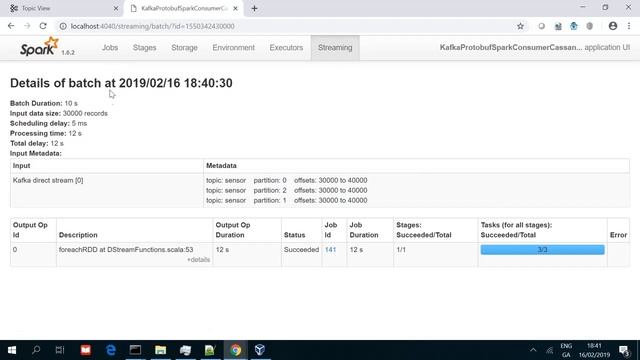Open a new browser tab
The image size is (640, 360).
pyautogui.click(x=254, y=8)
